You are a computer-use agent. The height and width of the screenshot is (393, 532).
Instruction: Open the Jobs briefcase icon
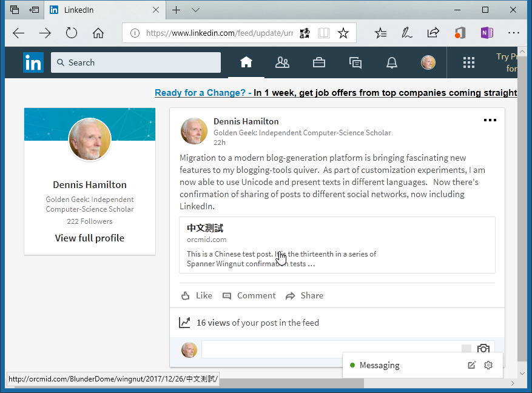[318, 62]
